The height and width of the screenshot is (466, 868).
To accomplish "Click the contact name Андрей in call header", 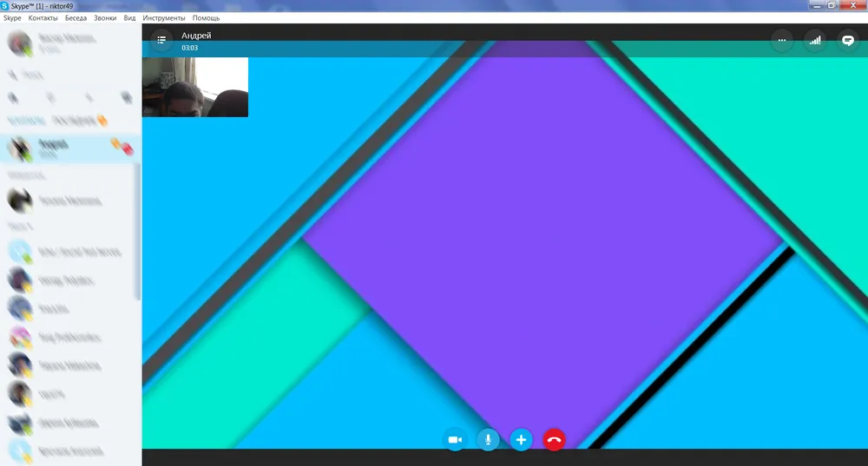I will [196, 36].
